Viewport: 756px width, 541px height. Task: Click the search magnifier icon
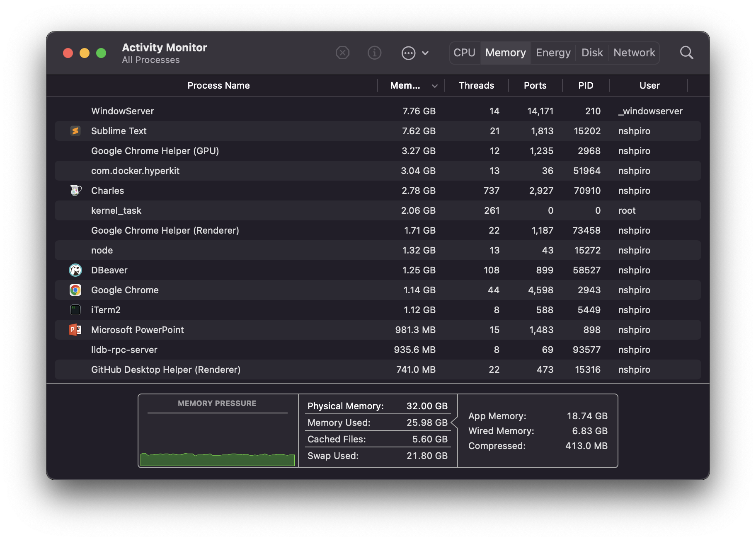pos(686,53)
